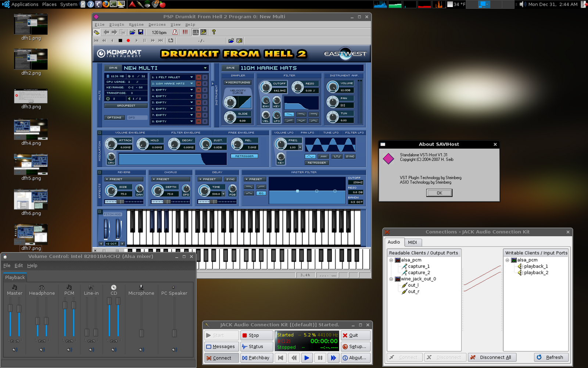
Task: Open the dfh1.png desktop thumbnail
Action: click(x=31, y=24)
